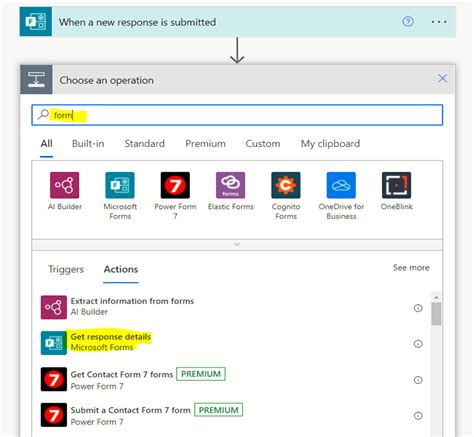Choose Submit a Contact Form 7 form action
Image resolution: width=474 pixels, height=437 pixels.
point(130,410)
